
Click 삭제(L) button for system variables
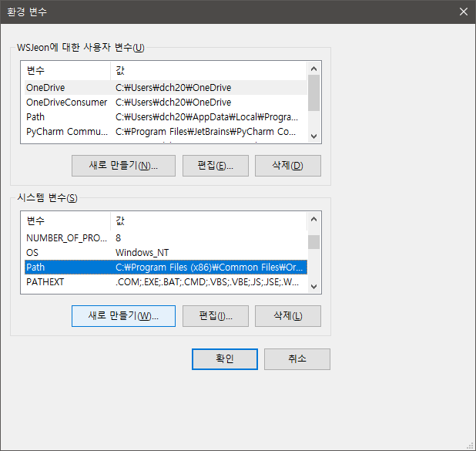pyautogui.click(x=288, y=316)
